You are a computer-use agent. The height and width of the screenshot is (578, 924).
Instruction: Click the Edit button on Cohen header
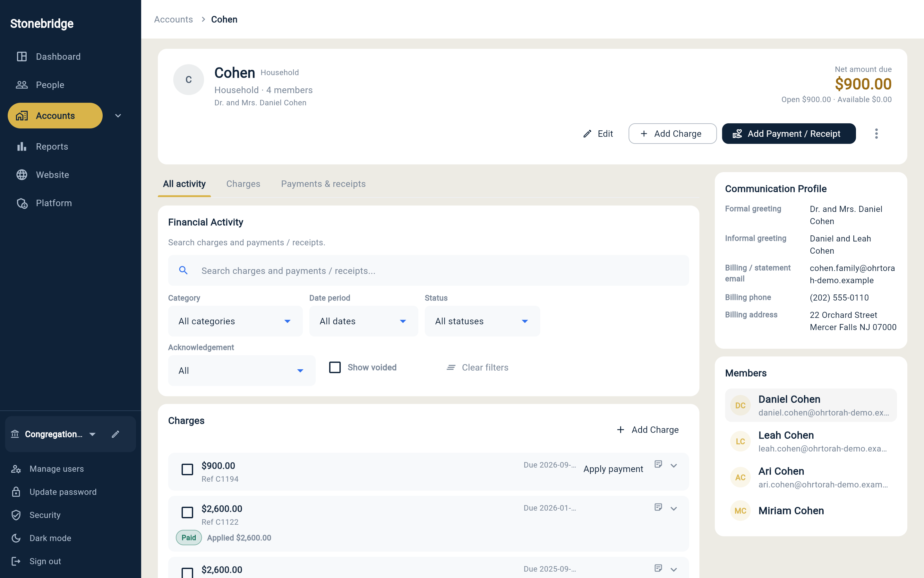pos(598,134)
